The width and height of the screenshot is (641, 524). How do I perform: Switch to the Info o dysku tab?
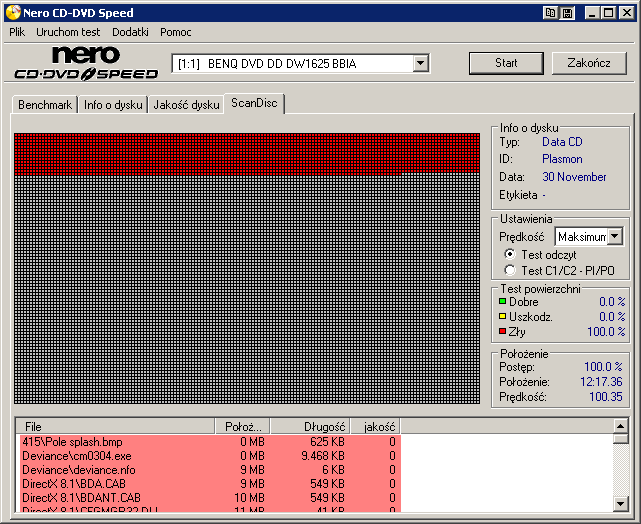coord(113,105)
